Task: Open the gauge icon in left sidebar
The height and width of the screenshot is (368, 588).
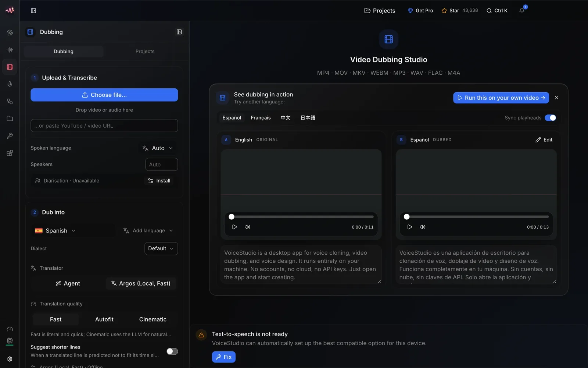Action: tap(10, 329)
